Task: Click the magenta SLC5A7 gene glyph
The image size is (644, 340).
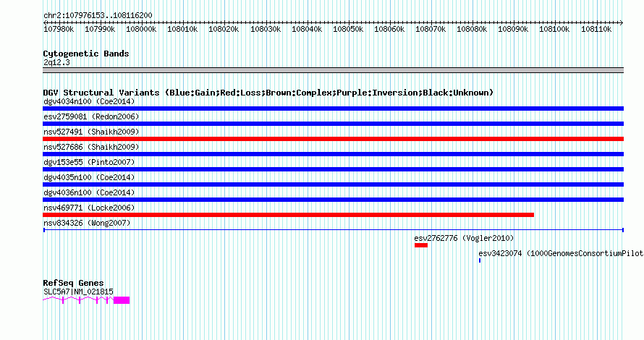Action: click(x=86, y=300)
